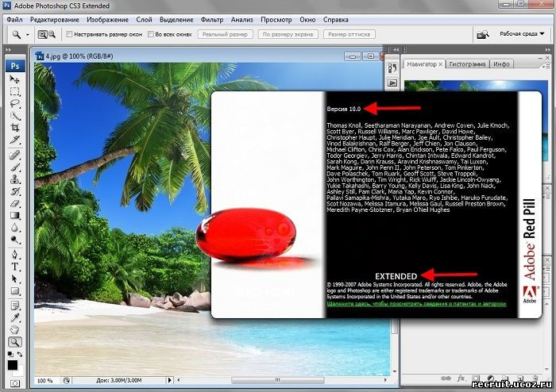556x392 pixels.
Task: Switch to the Инфо tab
Action: [501, 64]
